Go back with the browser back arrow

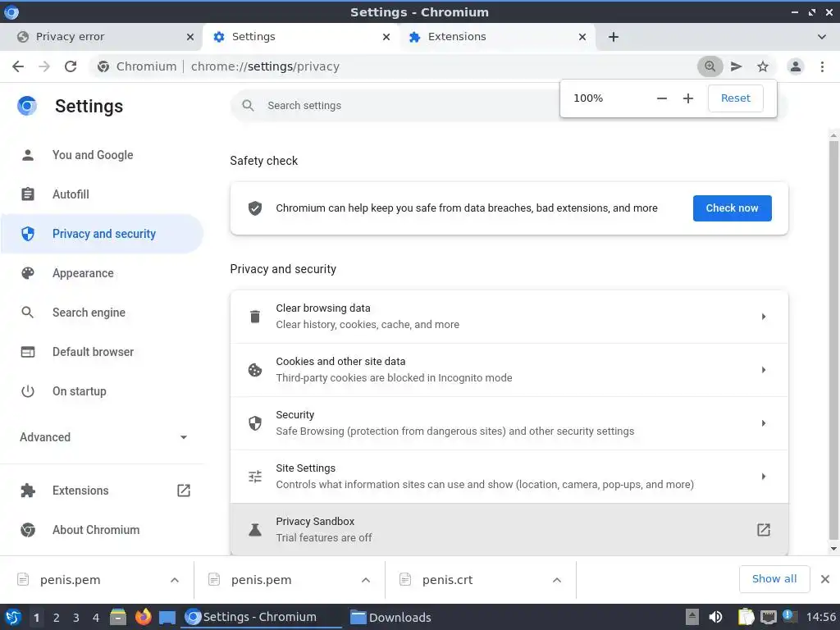[x=18, y=66]
